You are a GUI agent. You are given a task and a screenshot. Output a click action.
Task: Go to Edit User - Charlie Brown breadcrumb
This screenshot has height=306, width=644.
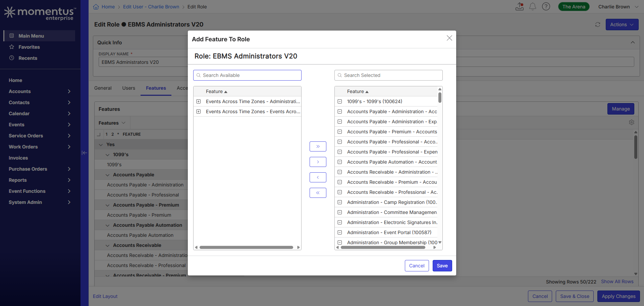tap(151, 7)
